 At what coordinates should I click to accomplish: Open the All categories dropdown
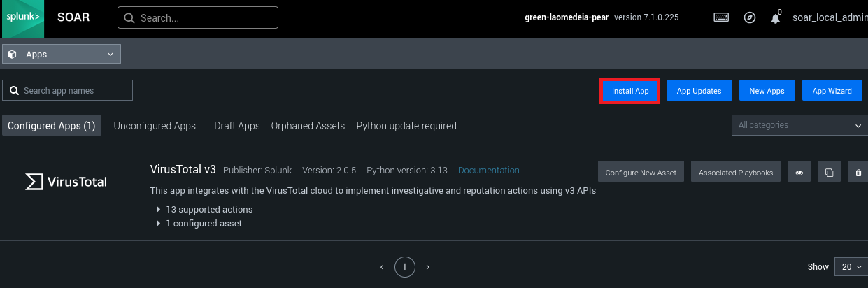(x=799, y=125)
